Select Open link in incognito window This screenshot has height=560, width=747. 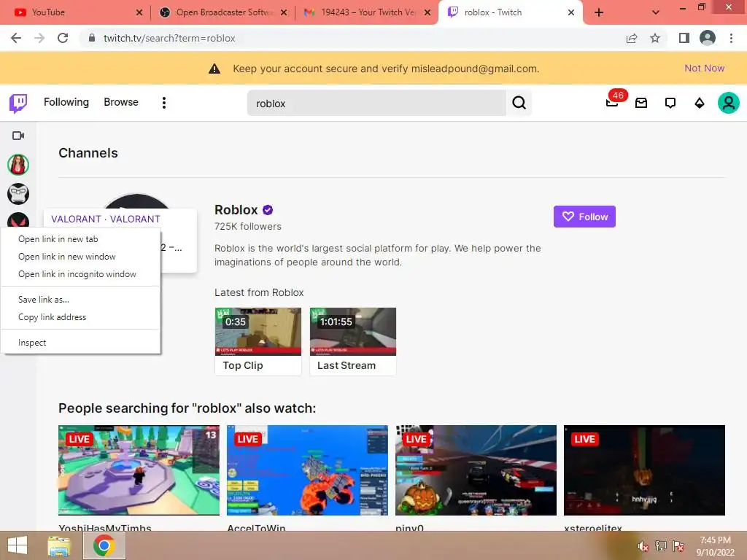[80, 274]
